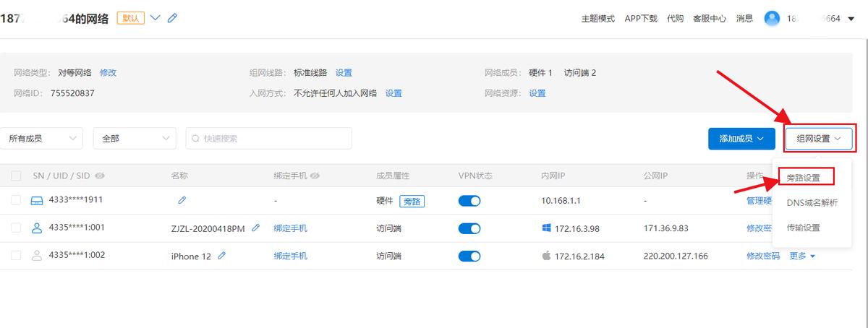Click the VPN状态 column header
The image size is (868, 328).
pyautogui.click(x=475, y=176)
